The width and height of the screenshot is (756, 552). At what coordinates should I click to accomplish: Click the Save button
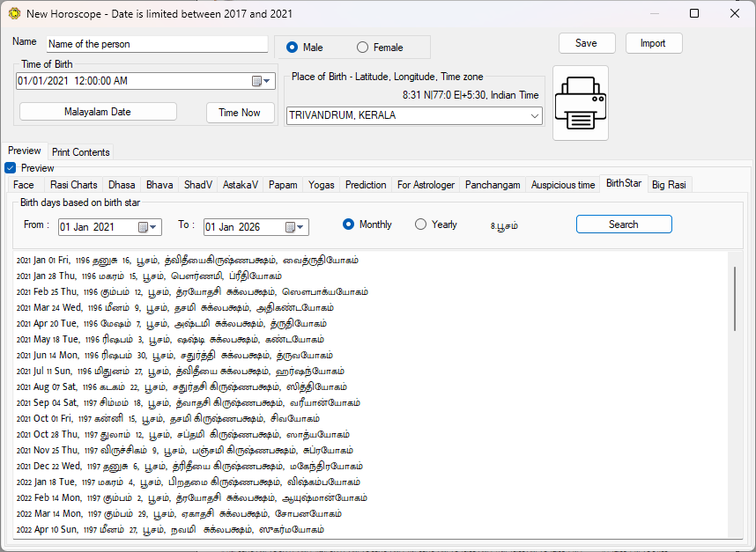coord(587,43)
